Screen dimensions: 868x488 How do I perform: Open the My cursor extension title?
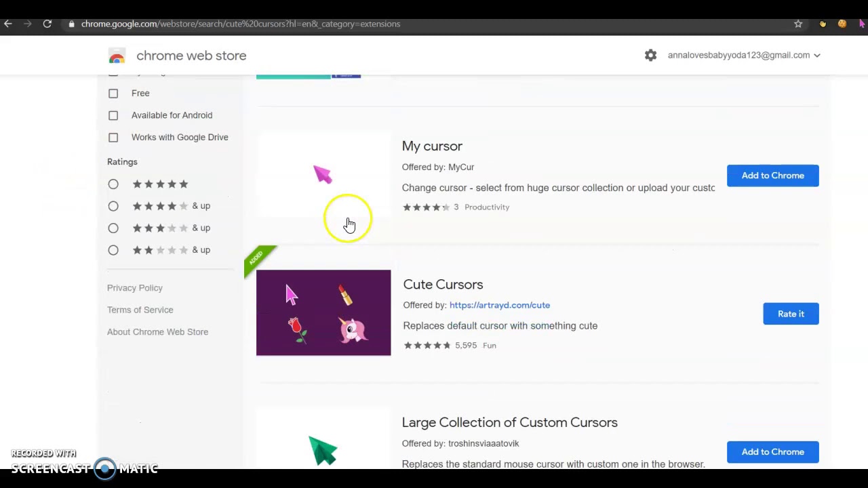tap(432, 146)
